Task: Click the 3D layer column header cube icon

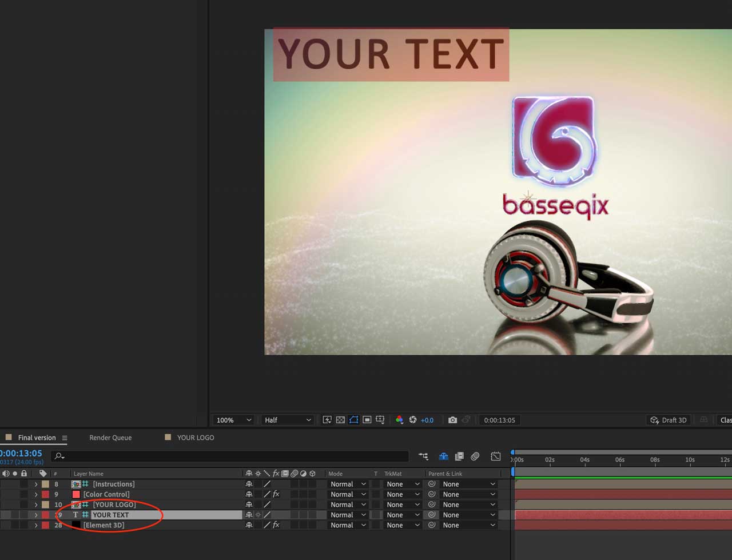Action: 312,474
